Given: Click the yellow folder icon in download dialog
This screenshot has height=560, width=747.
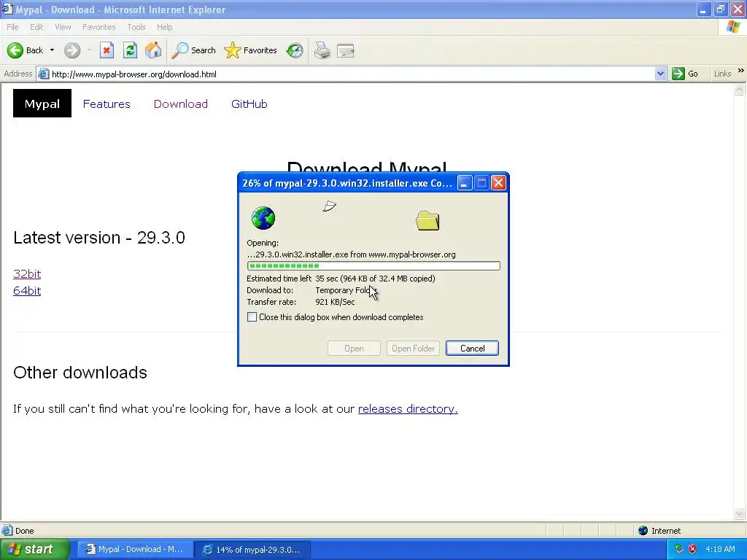Looking at the screenshot, I should point(427,220).
